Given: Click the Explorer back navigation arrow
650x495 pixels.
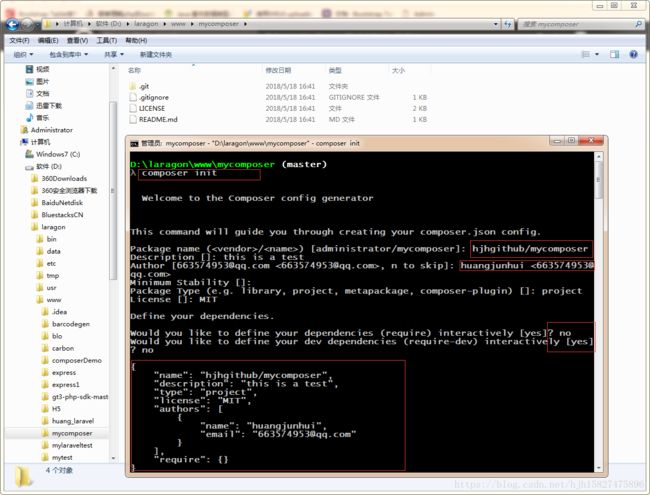Looking at the screenshot, I should point(12,25).
